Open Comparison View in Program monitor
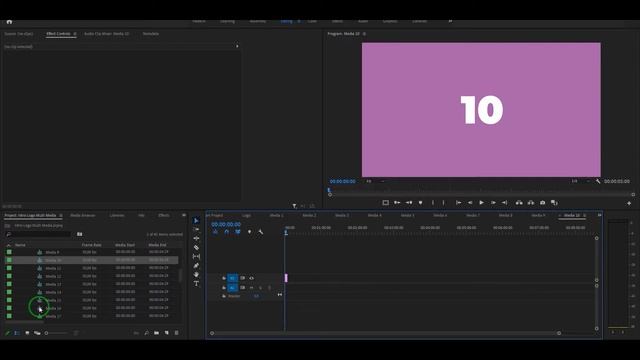 pos(554,202)
